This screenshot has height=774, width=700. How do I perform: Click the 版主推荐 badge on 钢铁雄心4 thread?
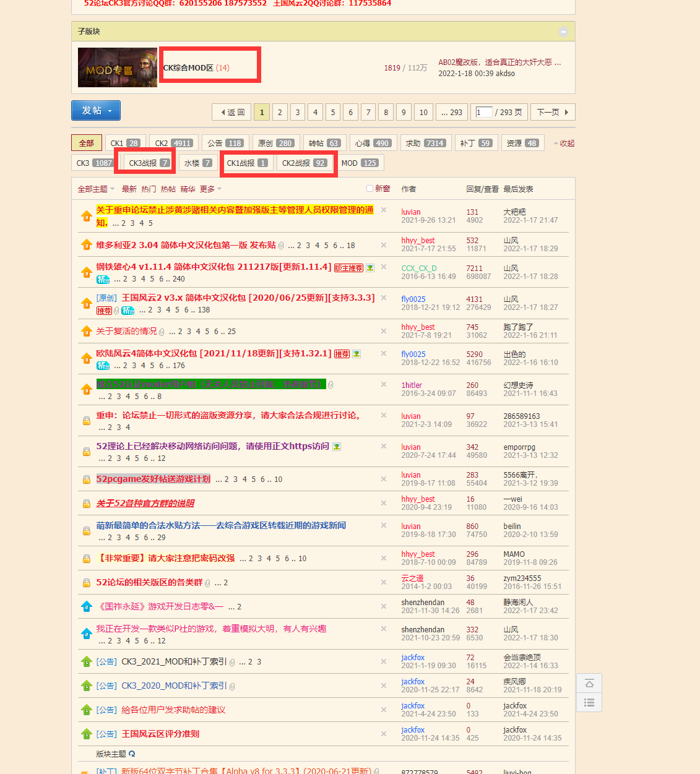click(349, 268)
